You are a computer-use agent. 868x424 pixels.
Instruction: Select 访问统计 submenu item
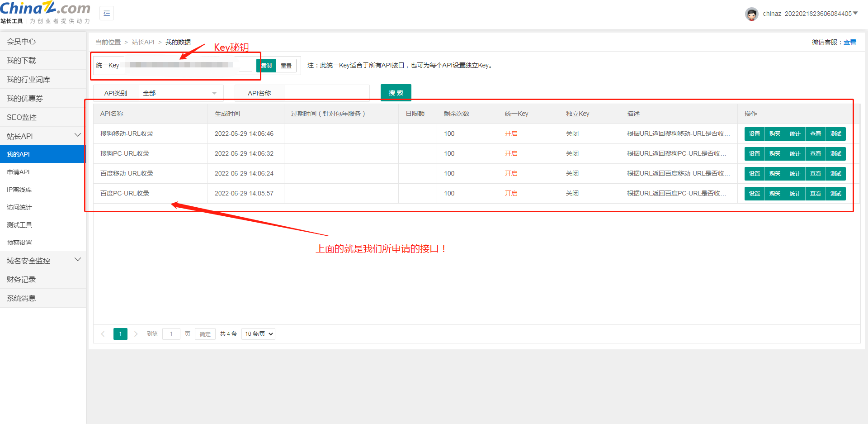coord(43,207)
